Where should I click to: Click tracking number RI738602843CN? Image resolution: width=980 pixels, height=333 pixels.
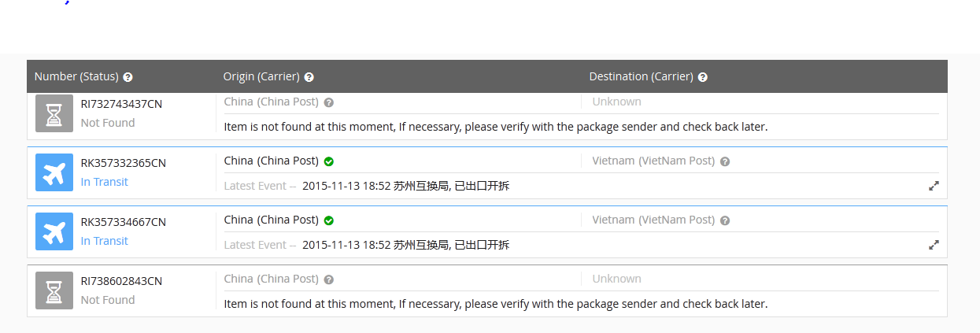[121, 281]
